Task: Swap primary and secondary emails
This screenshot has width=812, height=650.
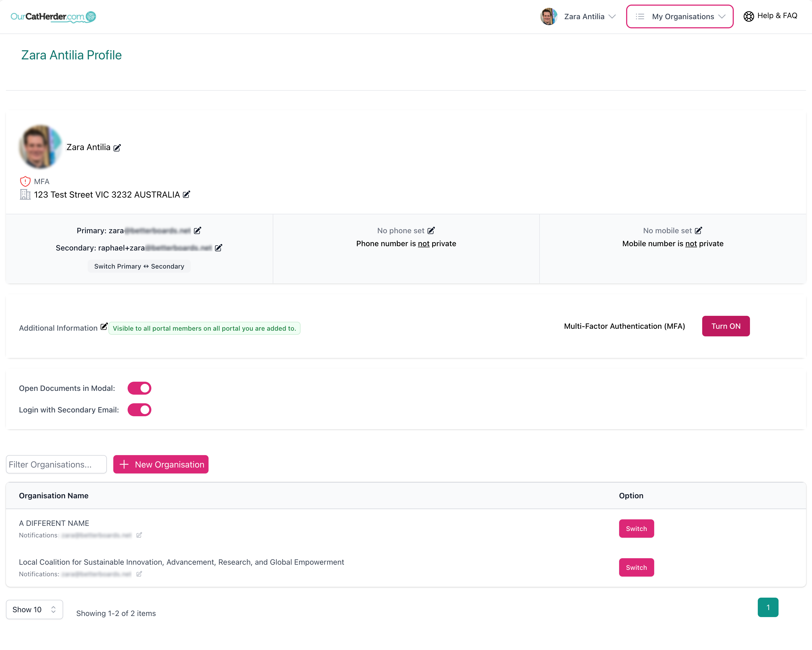Action: coord(139,266)
